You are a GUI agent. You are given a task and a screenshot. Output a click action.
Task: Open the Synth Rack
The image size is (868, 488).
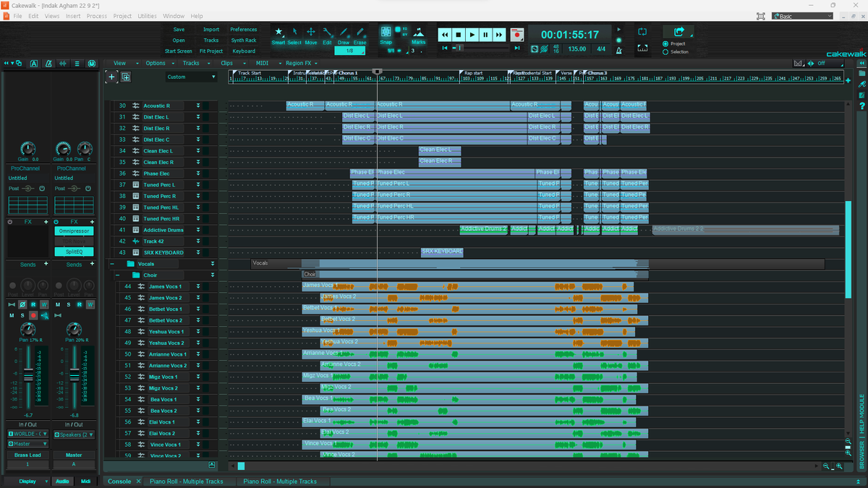[244, 40]
